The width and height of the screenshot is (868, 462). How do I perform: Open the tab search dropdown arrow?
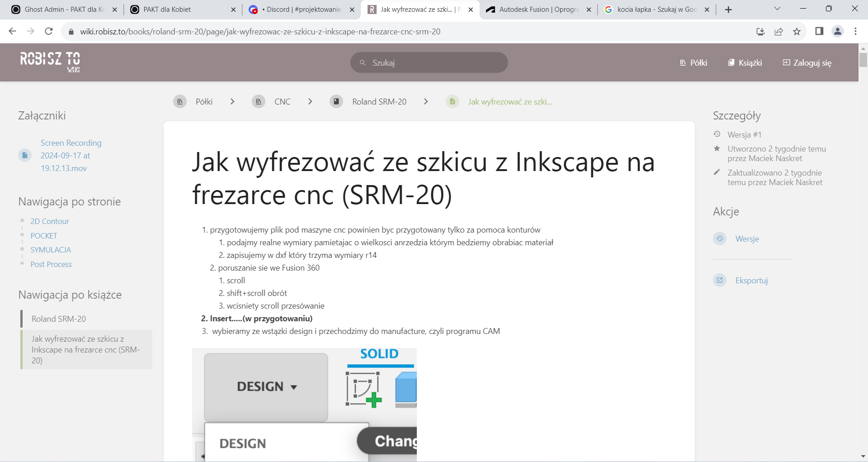click(777, 9)
